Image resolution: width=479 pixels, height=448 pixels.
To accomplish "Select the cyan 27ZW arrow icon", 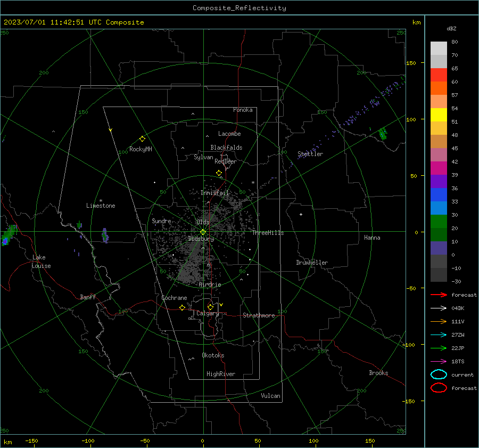I will (439, 335).
